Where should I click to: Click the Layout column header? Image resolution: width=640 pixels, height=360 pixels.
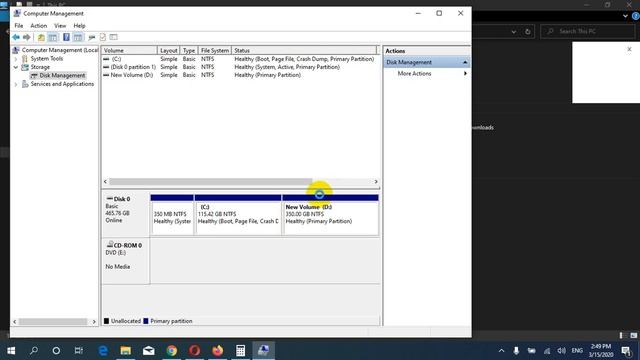(x=169, y=51)
